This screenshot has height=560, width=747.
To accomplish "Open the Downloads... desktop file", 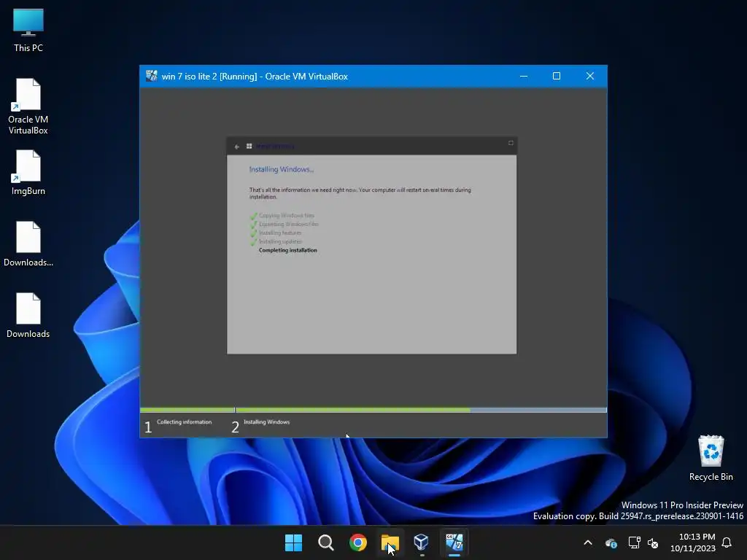I will (x=28, y=244).
